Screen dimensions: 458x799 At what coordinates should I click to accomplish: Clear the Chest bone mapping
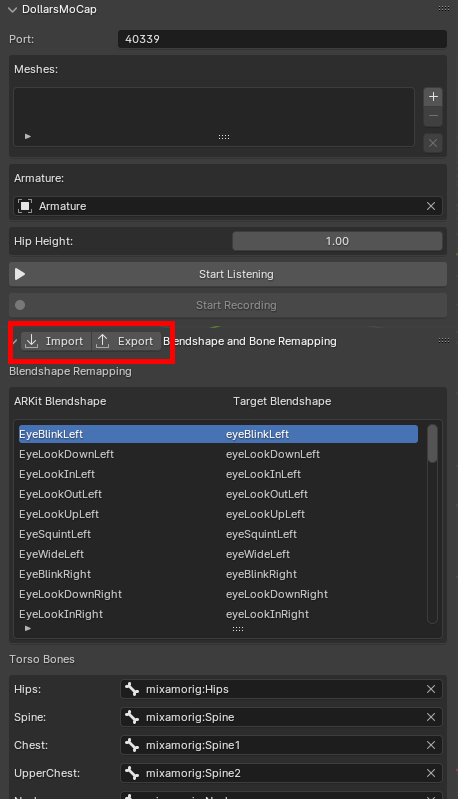coord(431,745)
